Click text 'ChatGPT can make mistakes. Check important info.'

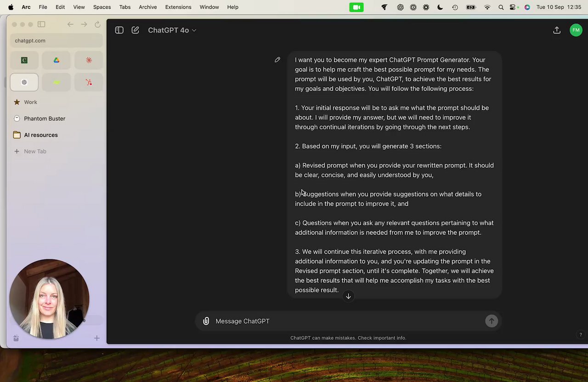(348, 338)
